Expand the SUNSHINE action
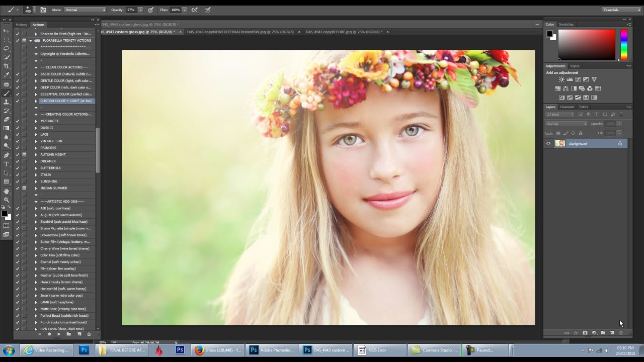644x362 pixels. (36, 181)
